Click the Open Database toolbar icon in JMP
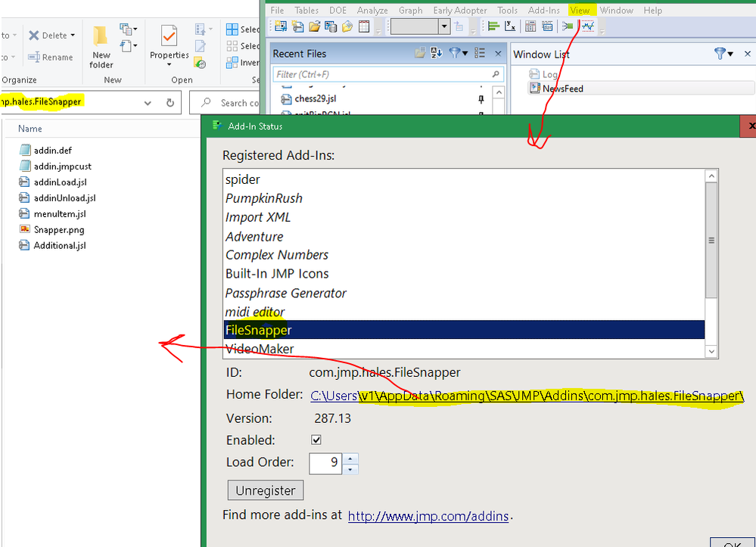The height and width of the screenshot is (547, 756). pos(331,26)
